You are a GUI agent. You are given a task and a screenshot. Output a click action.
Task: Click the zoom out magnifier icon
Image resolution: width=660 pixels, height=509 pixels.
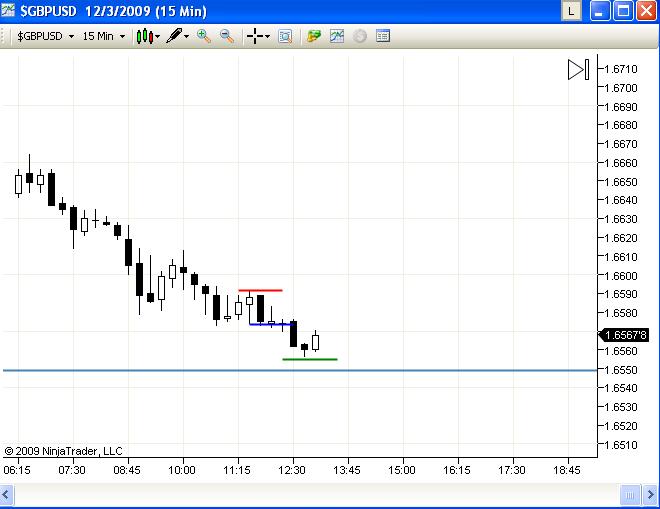click(227, 36)
